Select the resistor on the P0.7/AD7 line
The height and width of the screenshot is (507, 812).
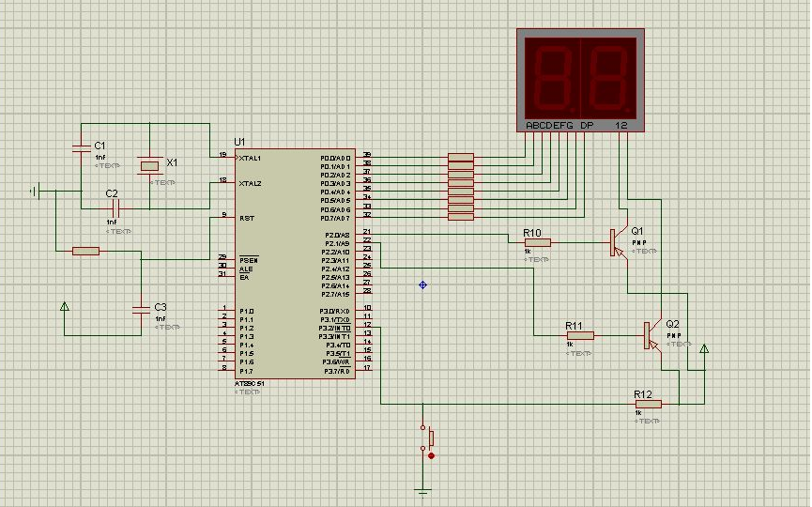[x=461, y=217]
